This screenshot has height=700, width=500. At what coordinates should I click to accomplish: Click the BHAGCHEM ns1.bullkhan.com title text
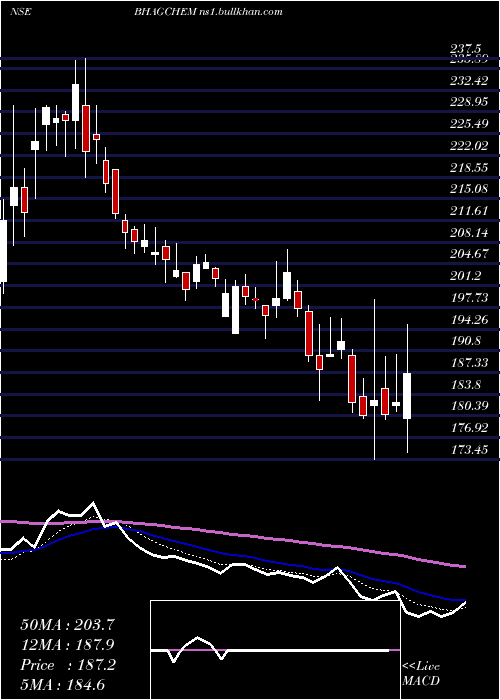point(208,12)
